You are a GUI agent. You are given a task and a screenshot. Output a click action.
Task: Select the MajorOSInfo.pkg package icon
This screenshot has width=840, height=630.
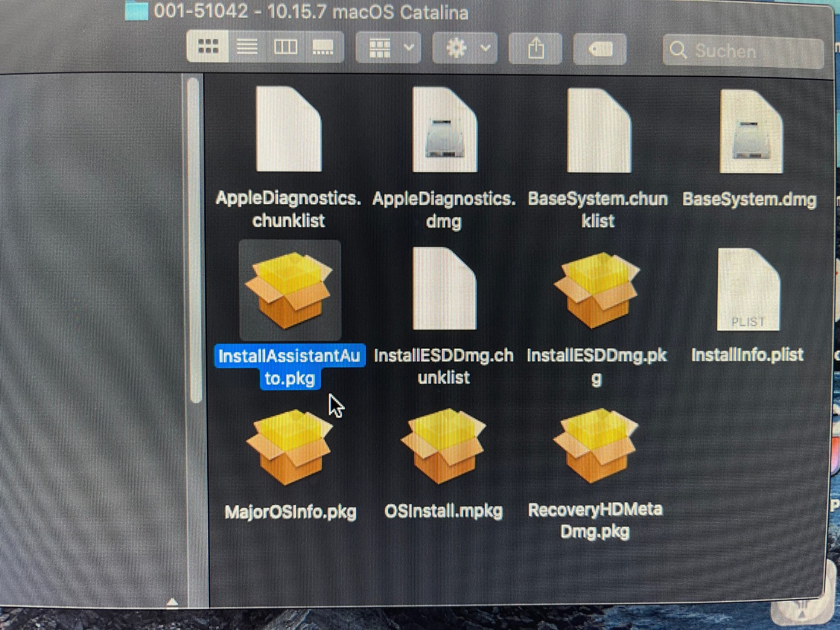tap(289, 447)
